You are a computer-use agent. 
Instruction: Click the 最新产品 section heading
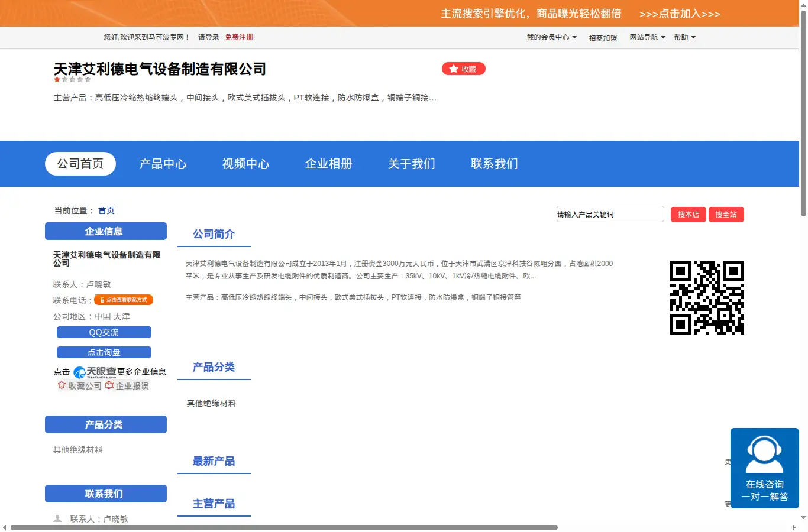(214, 461)
